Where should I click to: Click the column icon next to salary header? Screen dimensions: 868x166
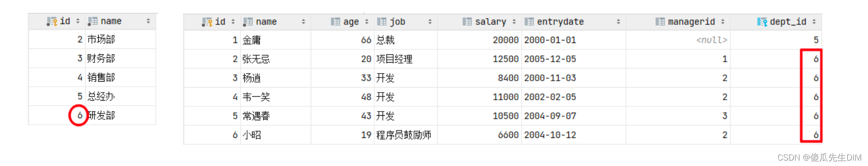point(467,22)
